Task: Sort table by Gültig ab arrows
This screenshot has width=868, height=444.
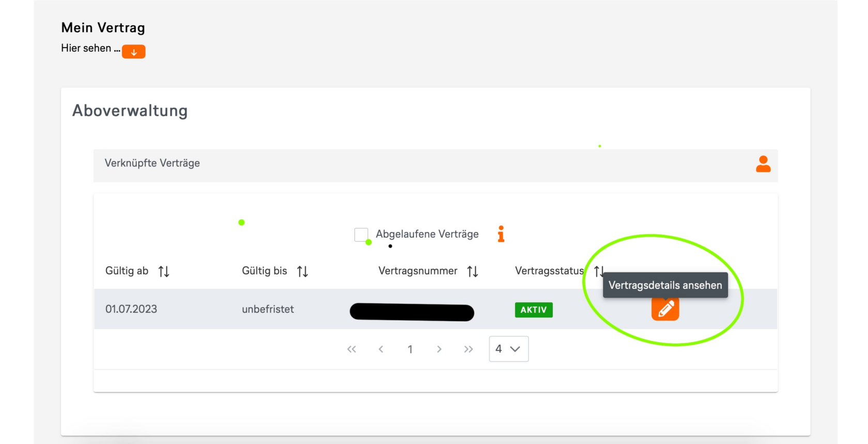Action: coord(164,271)
